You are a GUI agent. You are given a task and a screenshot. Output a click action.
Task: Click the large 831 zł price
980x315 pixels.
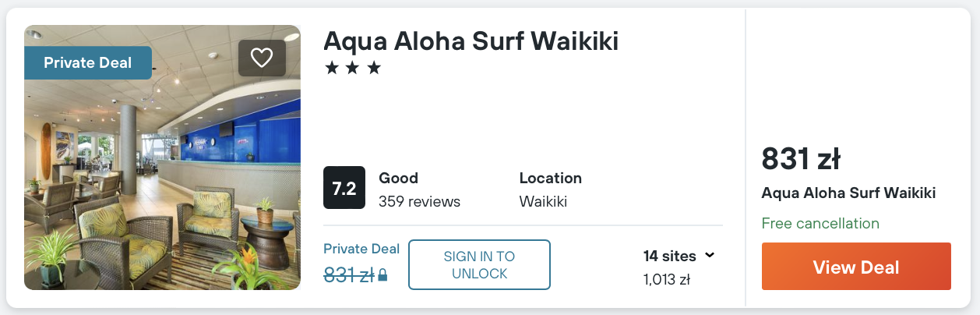click(800, 159)
